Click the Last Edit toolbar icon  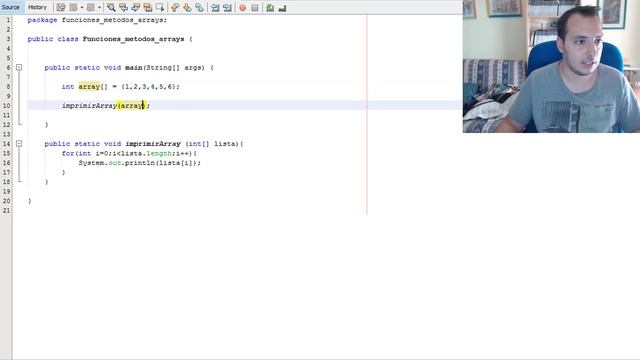[x=60, y=7]
